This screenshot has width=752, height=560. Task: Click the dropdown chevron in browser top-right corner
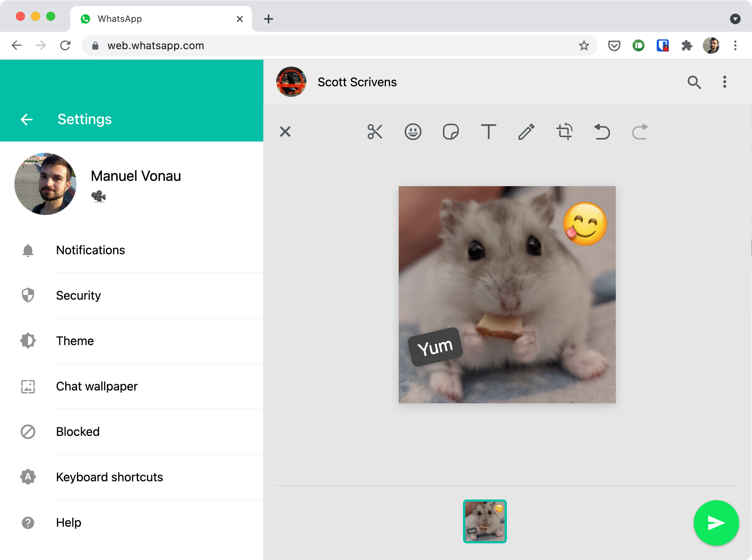tap(735, 19)
